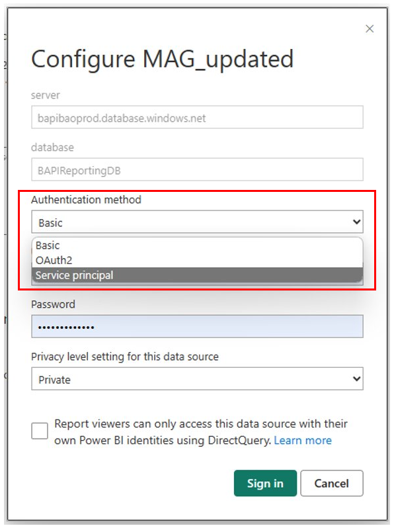Open the Privacy level setting combo box
The image size is (394, 532).
click(197, 378)
